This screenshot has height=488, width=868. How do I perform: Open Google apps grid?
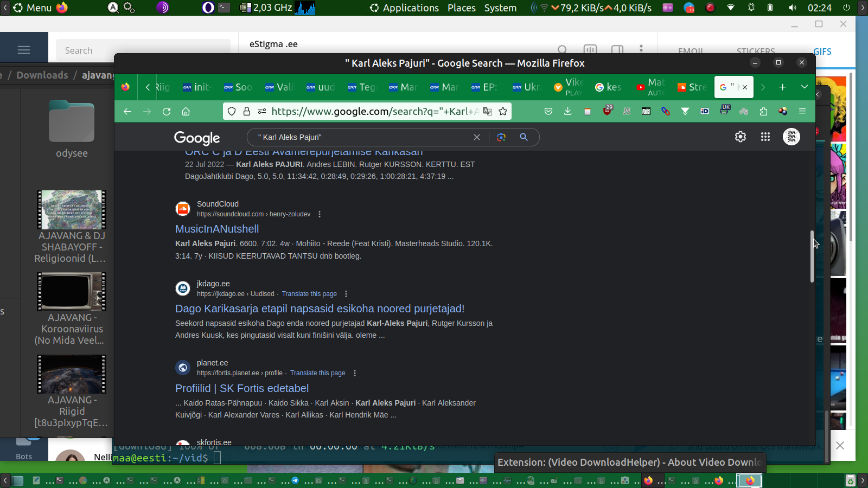click(765, 137)
